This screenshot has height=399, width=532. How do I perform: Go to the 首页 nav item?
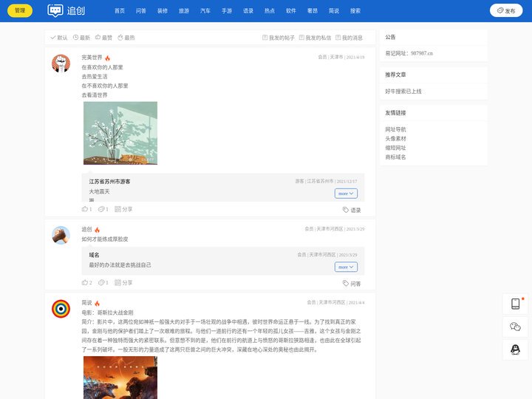point(120,11)
